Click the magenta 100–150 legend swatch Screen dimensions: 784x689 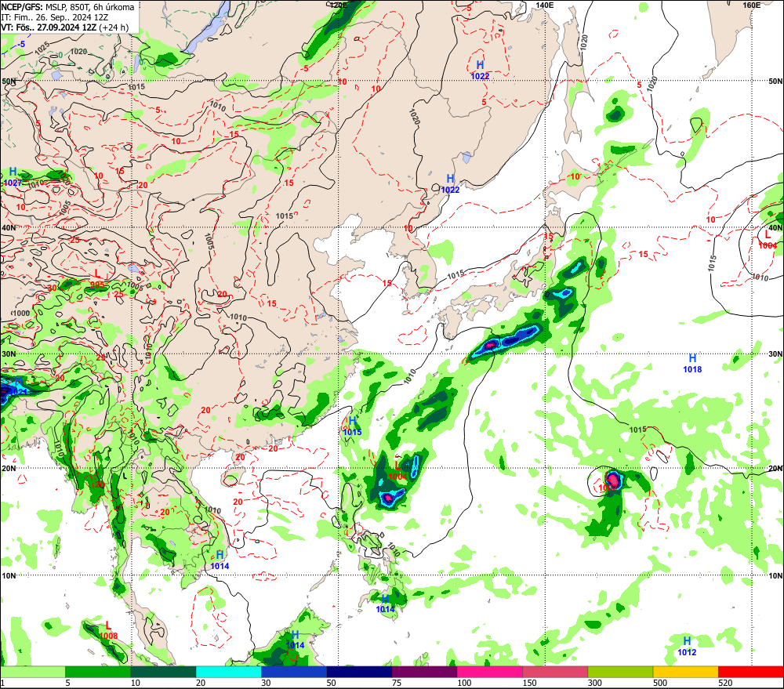point(489,672)
